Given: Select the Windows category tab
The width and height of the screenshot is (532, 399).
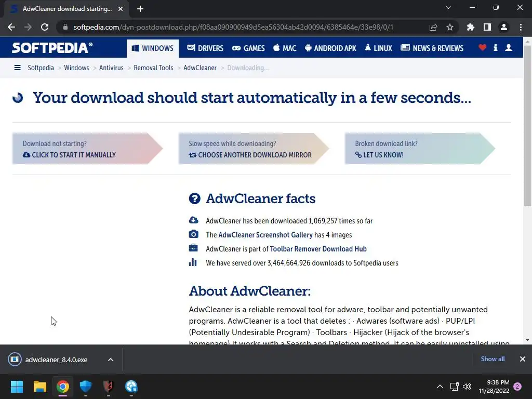Looking at the screenshot, I should 153,48.
